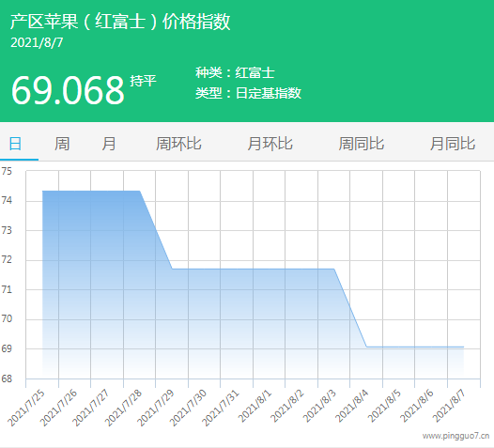Click the 2021/8/7 date under the title
The height and width of the screenshot is (448, 494).
[37, 43]
